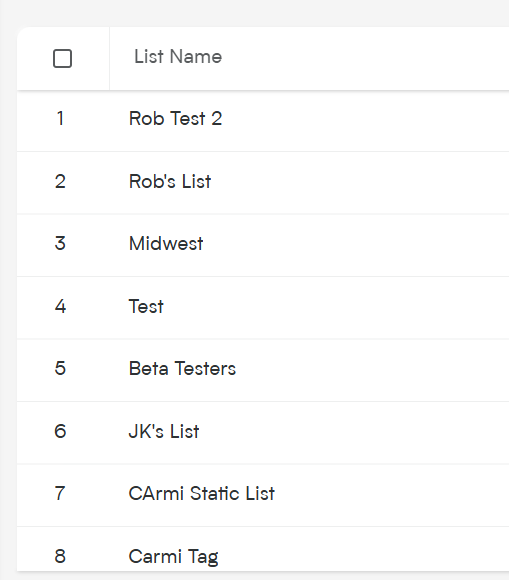Toggle the select-all checkbox in table header

click(63, 58)
